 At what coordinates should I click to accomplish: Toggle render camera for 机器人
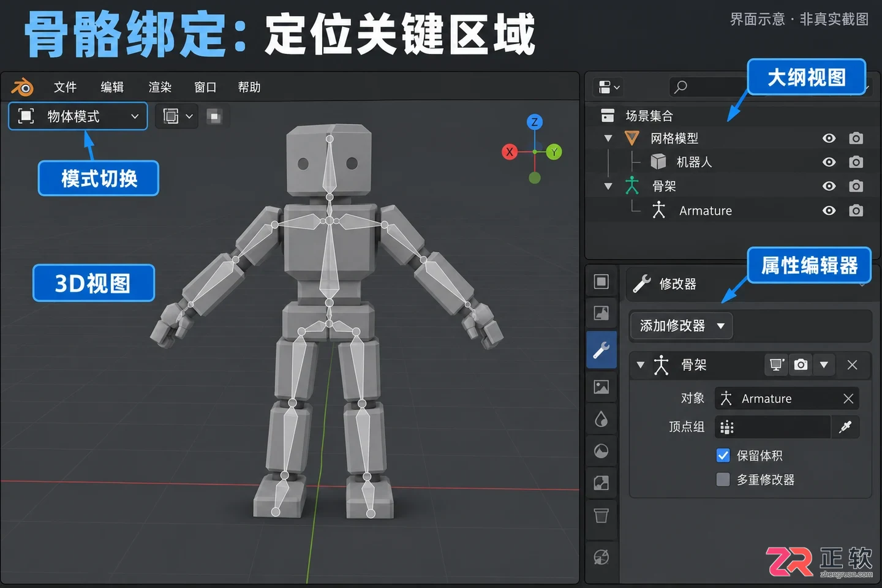coord(856,162)
